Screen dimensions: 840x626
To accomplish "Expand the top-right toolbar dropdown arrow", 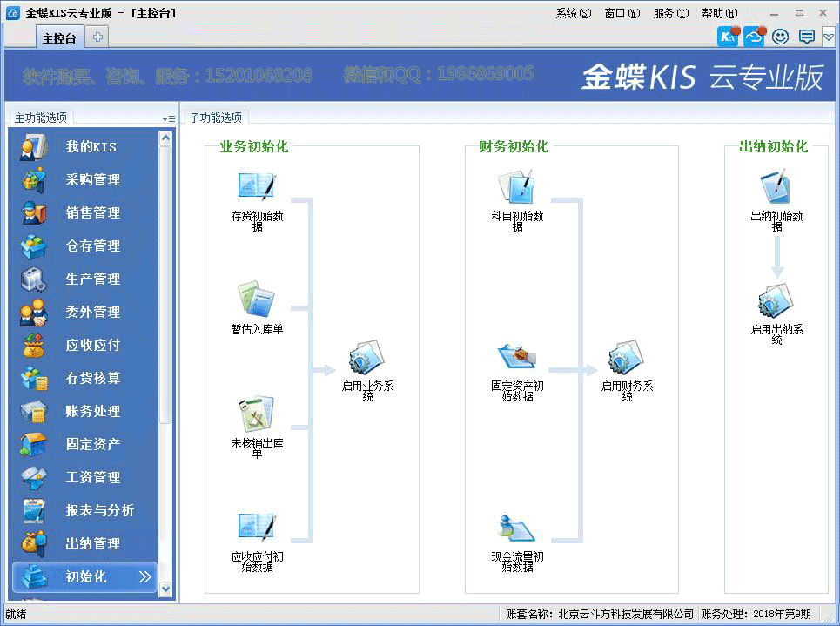I will 829,37.
